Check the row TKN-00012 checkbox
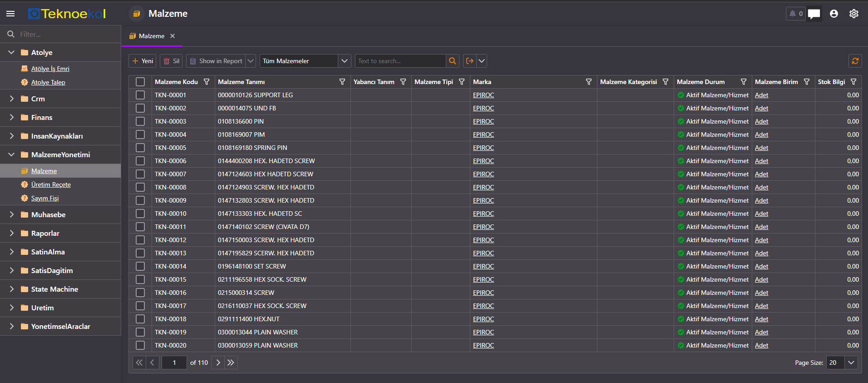The image size is (868, 383). [140, 240]
